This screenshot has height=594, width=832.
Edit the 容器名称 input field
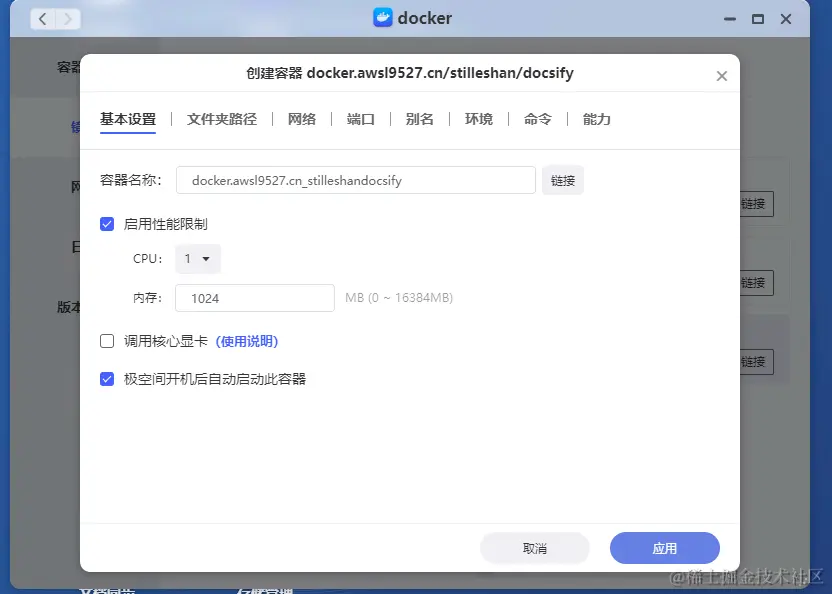tap(356, 180)
